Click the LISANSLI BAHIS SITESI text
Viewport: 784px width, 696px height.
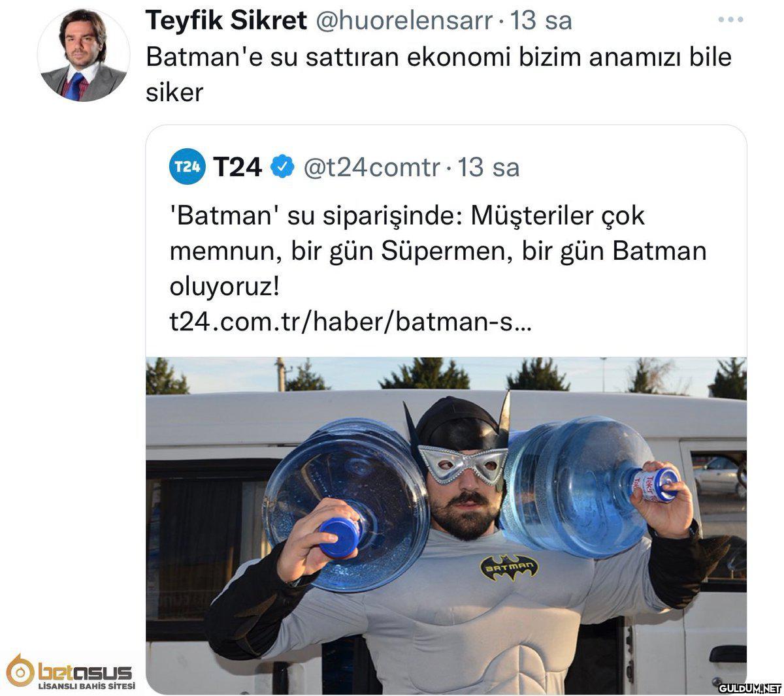click(x=86, y=686)
